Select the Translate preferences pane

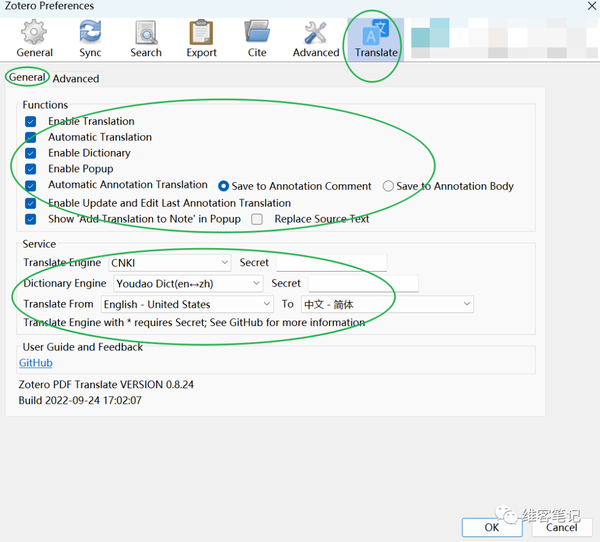376,39
